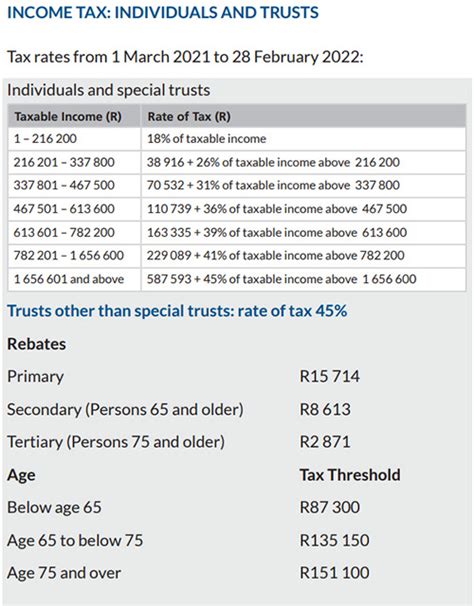
Task: Click the 'Taxable Income (R)' column header
Action: (68, 116)
